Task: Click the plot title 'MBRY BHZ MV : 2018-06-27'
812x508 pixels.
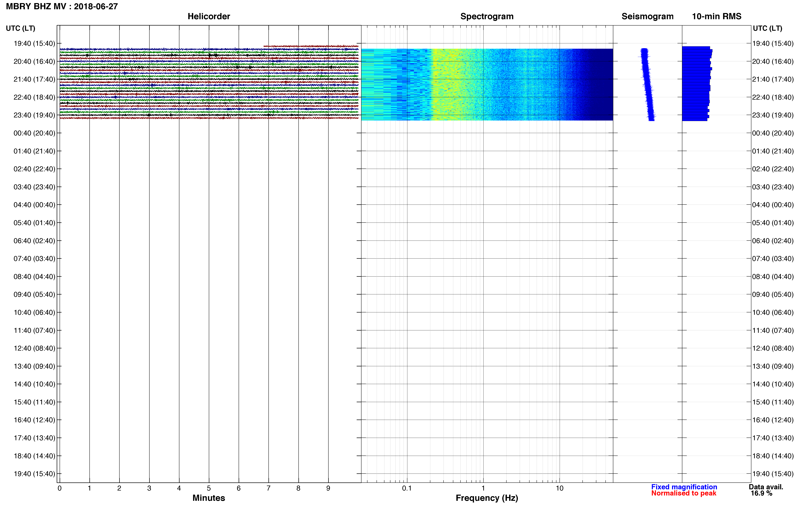Action: pyautogui.click(x=62, y=6)
